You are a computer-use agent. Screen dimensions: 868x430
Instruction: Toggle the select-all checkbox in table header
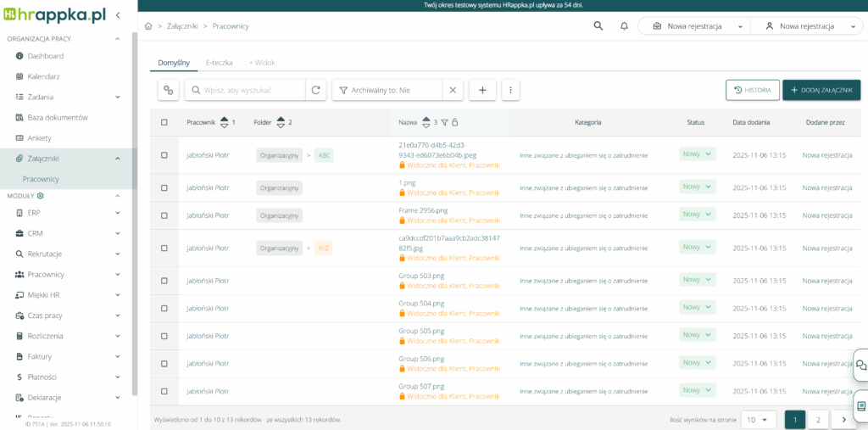coord(164,122)
